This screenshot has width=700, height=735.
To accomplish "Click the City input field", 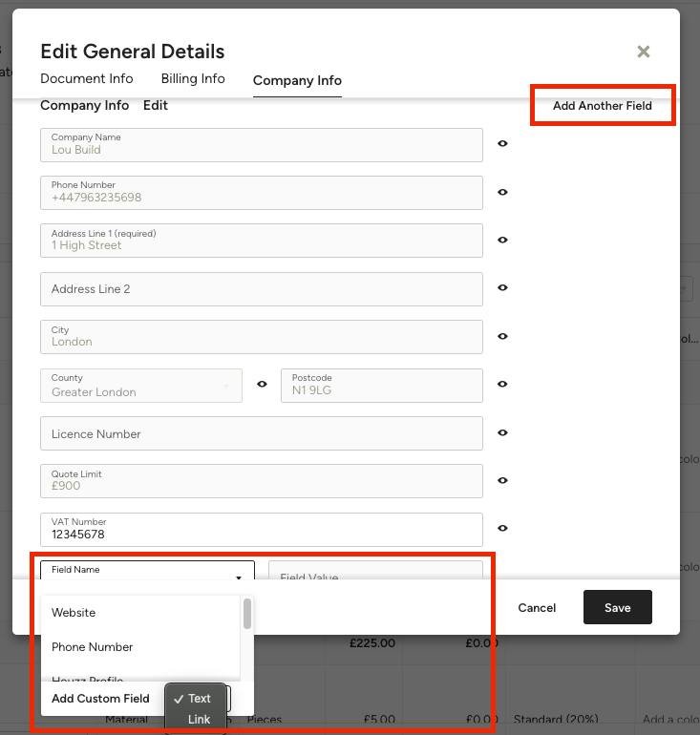I will tap(261, 337).
